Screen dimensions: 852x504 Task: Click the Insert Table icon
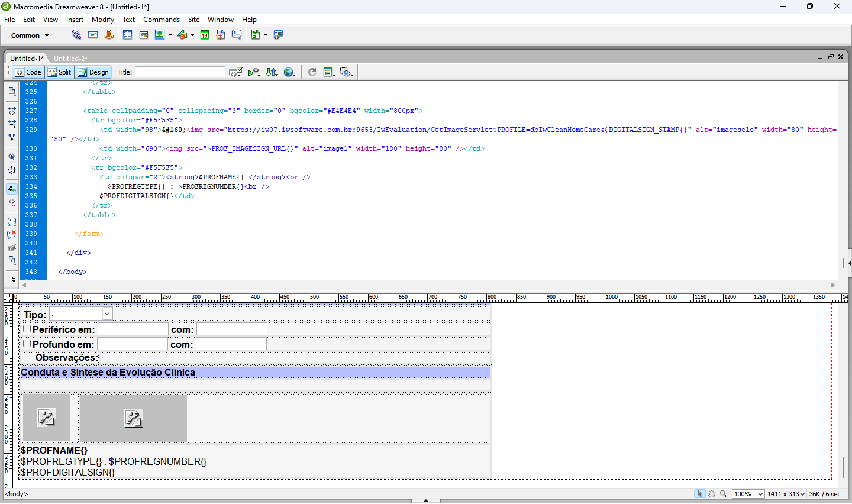pyautogui.click(x=127, y=35)
